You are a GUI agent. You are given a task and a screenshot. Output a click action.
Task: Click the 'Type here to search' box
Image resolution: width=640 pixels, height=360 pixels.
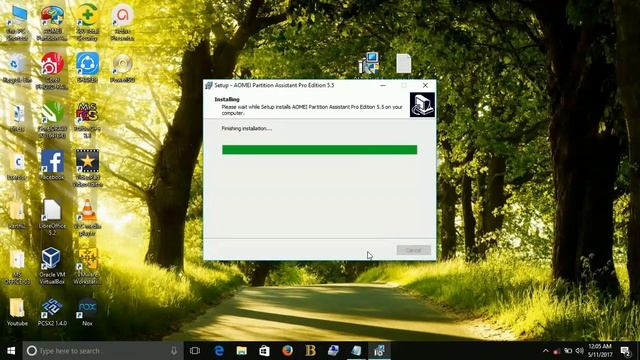(103, 351)
